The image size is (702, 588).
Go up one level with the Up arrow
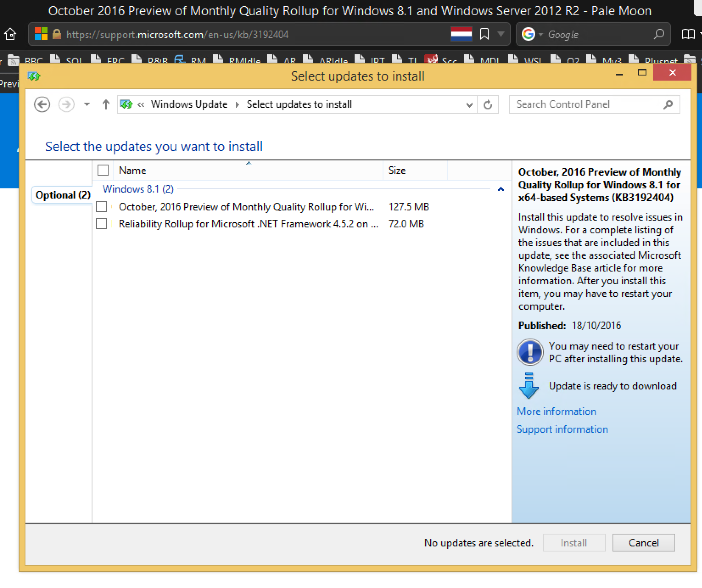point(106,104)
